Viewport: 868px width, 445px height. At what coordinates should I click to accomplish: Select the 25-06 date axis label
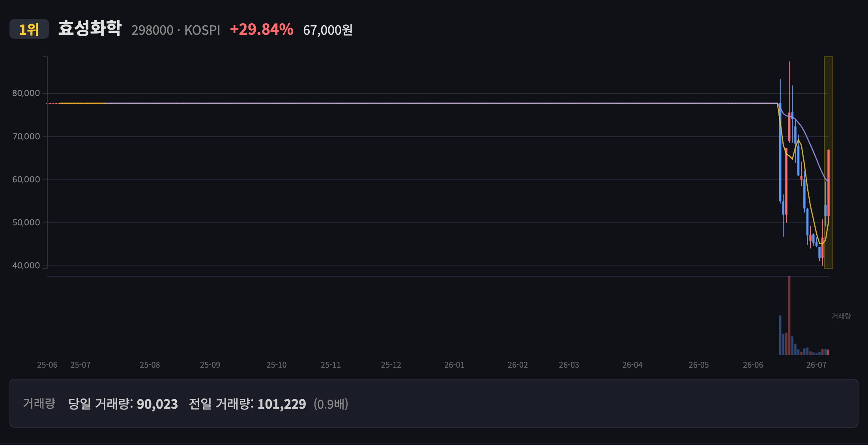[x=47, y=365]
